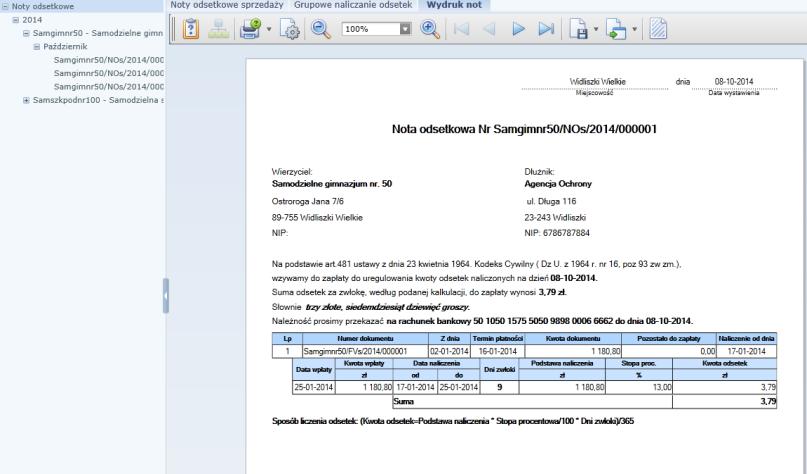
Task: Click the Stopa proc. header
Action: click(x=639, y=363)
